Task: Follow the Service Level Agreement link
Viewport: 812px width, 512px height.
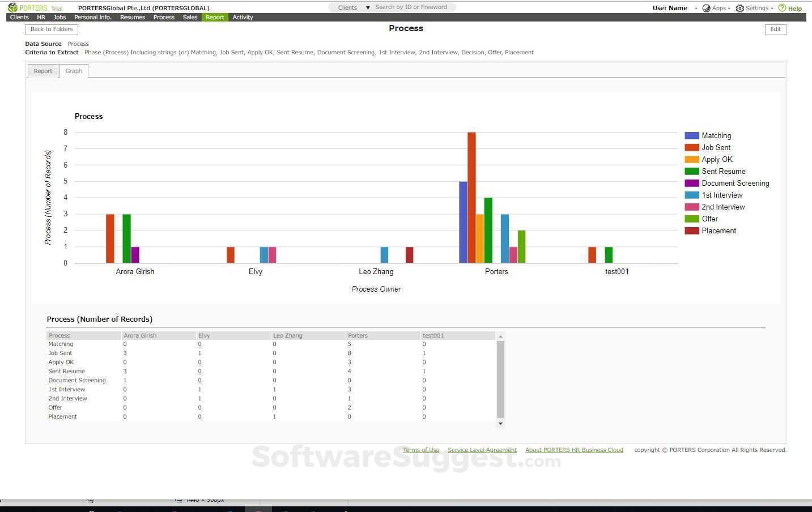Action: (482, 450)
